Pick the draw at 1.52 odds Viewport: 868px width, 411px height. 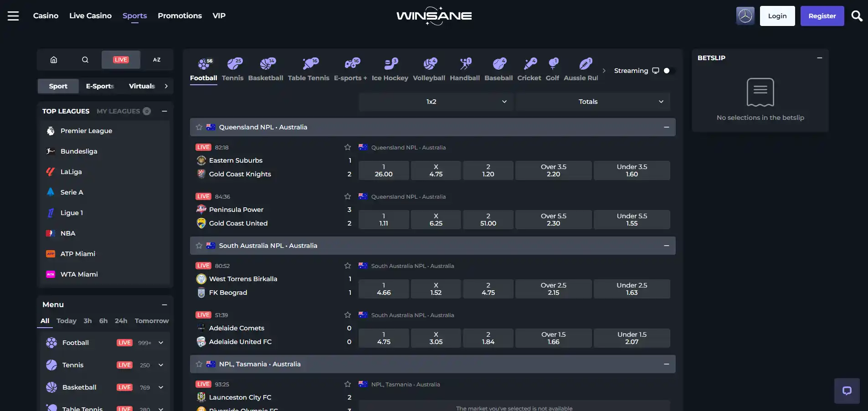tap(436, 289)
